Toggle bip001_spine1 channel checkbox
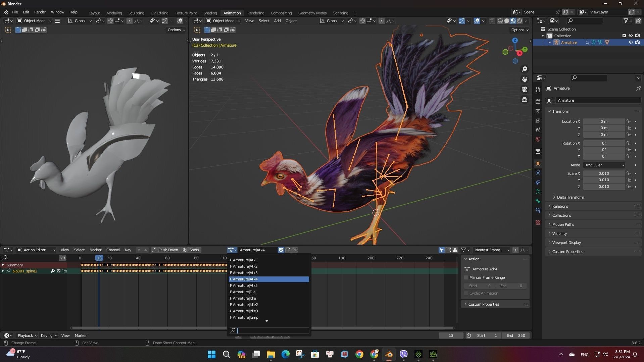Viewport: 644px width, 362px height. (x=59, y=271)
